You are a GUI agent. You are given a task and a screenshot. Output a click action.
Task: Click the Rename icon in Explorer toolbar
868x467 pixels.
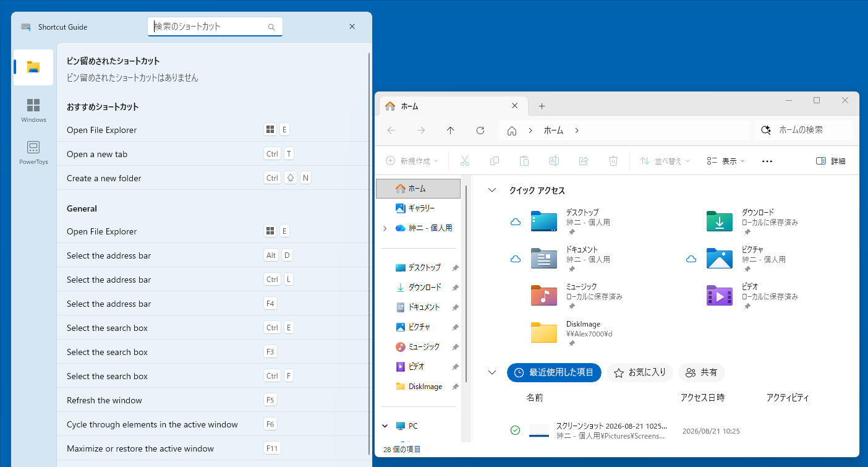point(554,161)
